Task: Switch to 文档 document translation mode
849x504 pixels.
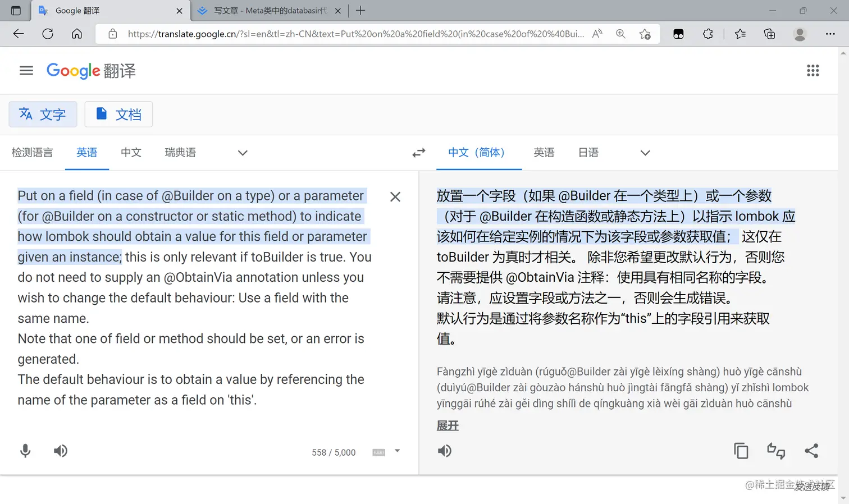Action: pyautogui.click(x=118, y=114)
